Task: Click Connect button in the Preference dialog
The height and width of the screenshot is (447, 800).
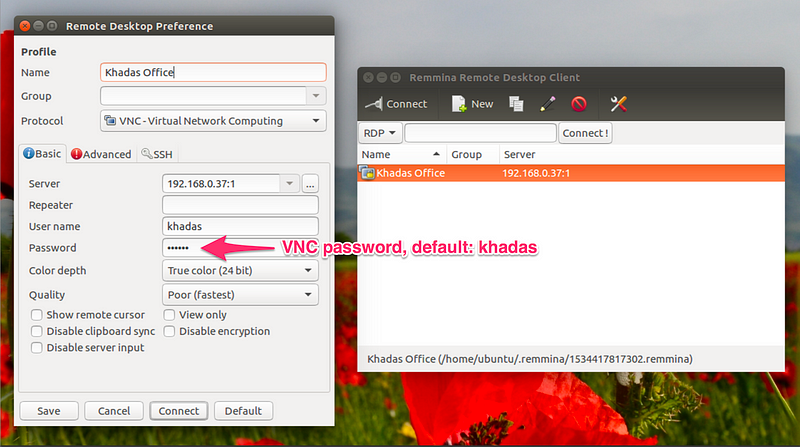Action: click(x=179, y=411)
